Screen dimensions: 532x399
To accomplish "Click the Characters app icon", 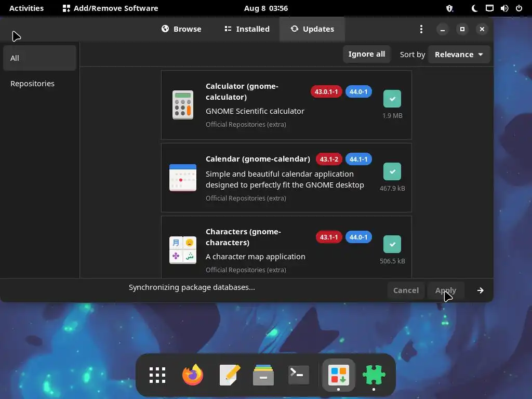I will click(x=183, y=250).
